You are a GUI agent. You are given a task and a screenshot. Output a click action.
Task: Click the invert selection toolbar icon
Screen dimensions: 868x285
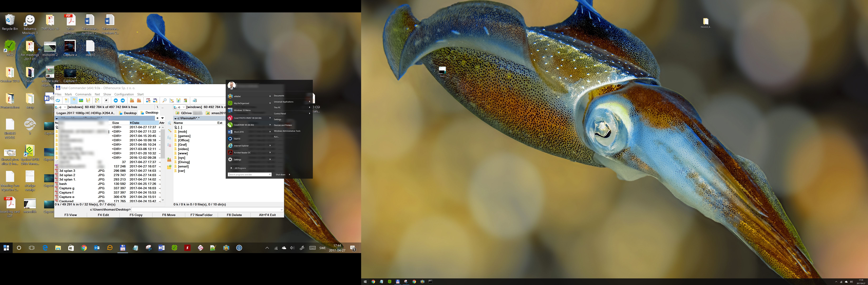[x=107, y=100]
